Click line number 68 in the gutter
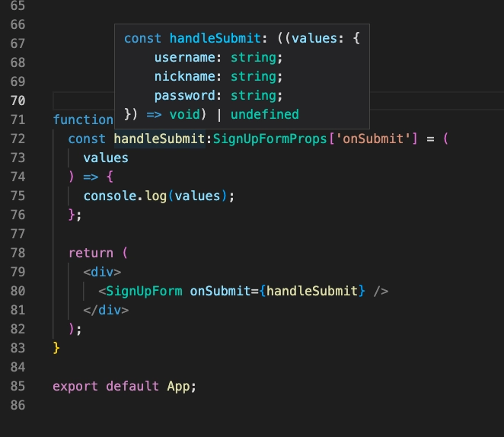Viewport: 504px width, 437px height. pyautogui.click(x=18, y=62)
